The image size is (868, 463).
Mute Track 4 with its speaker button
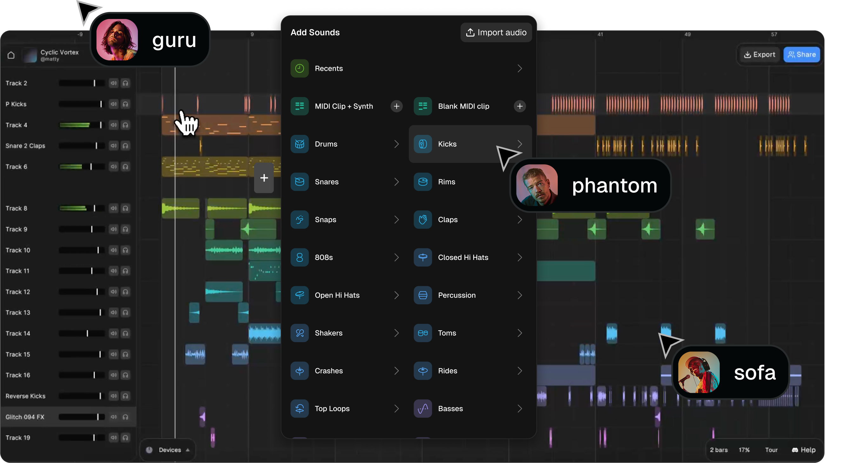click(x=114, y=125)
